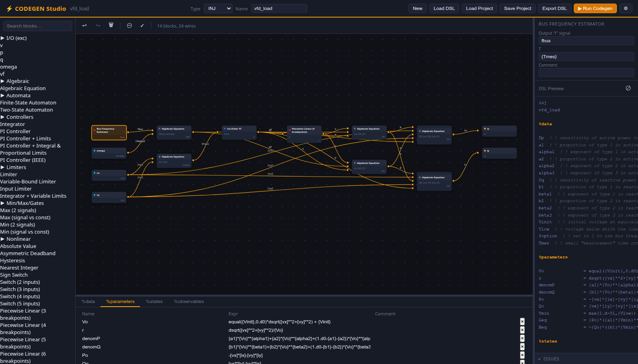Viewport: 638px width, 364px height.
Task: Click the circle-minus toolbar icon
Action: pyautogui.click(x=129, y=26)
